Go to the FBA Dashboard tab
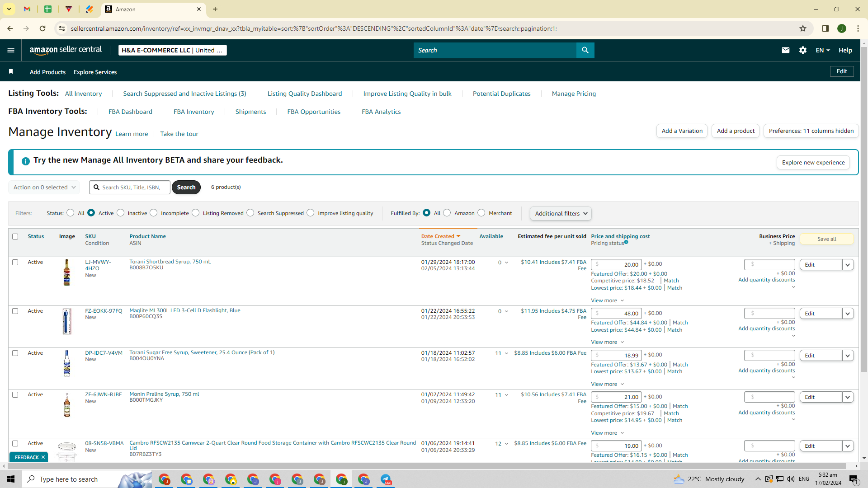The width and height of the screenshot is (868, 488). click(x=130, y=112)
